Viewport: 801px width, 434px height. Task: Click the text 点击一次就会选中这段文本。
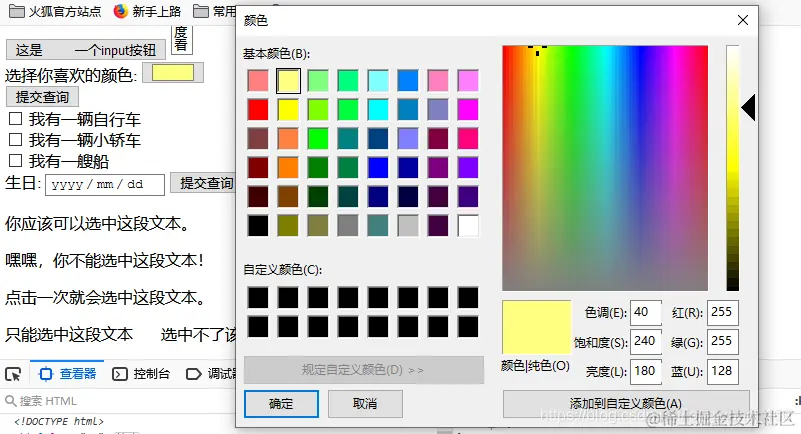106,297
